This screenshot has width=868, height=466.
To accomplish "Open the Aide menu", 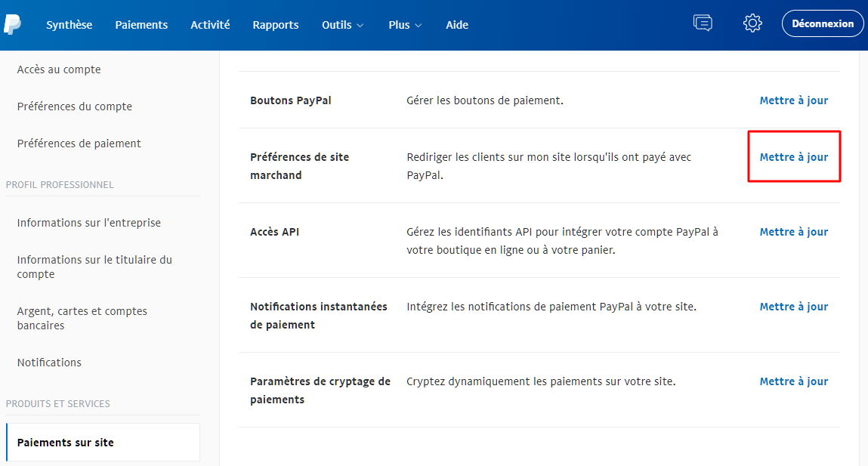I will (x=456, y=24).
